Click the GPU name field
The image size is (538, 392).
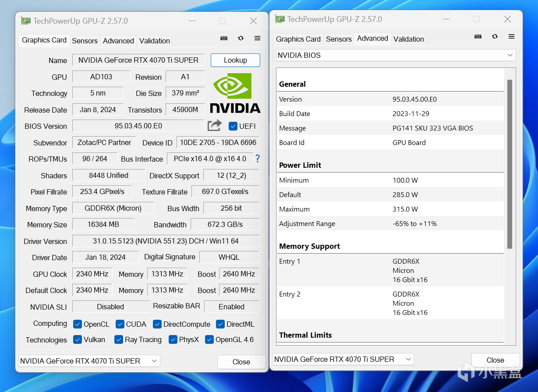coord(138,60)
